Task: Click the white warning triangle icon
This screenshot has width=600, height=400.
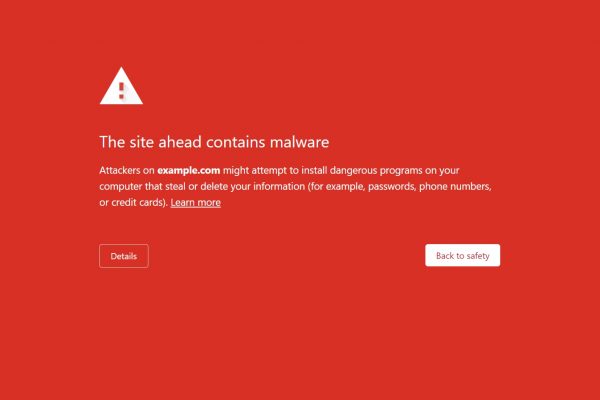Action: coord(121,86)
